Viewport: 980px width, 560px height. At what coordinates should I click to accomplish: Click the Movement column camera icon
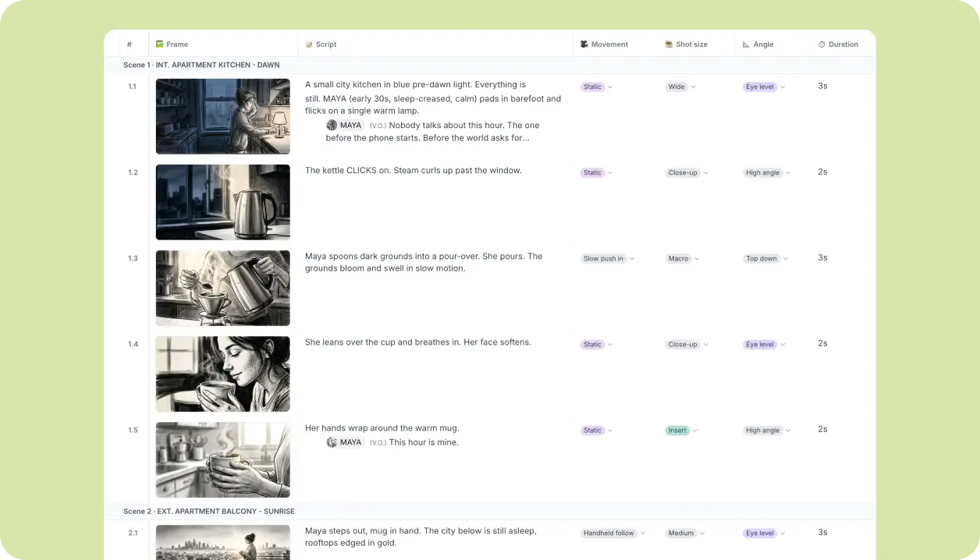[x=584, y=44]
